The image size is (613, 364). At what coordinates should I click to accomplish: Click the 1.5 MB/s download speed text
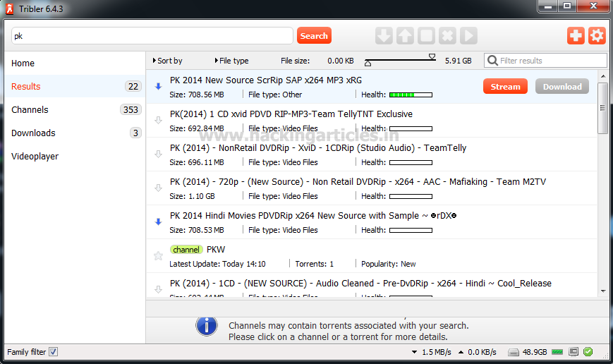(436, 352)
